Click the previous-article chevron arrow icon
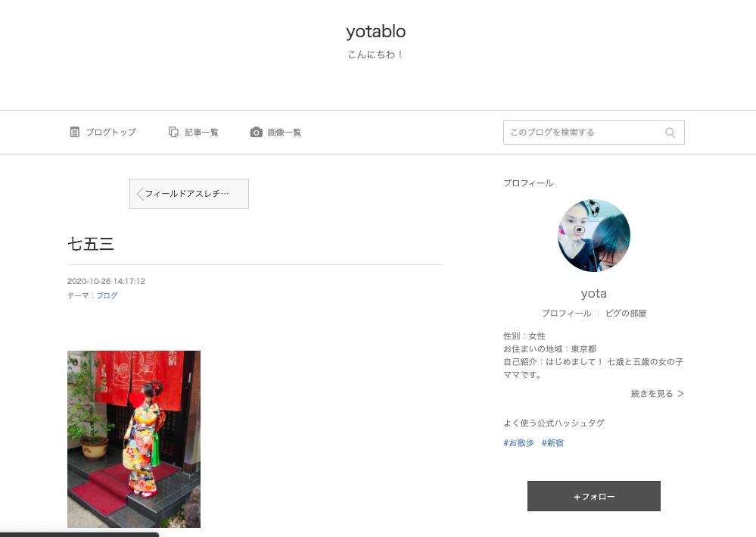This screenshot has height=537, width=756. point(140,194)
